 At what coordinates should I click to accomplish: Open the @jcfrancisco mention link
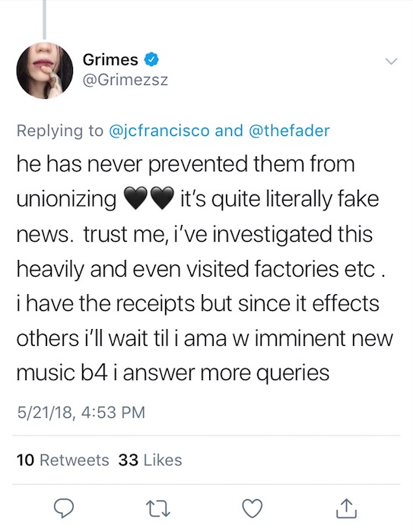pos(159,131)
